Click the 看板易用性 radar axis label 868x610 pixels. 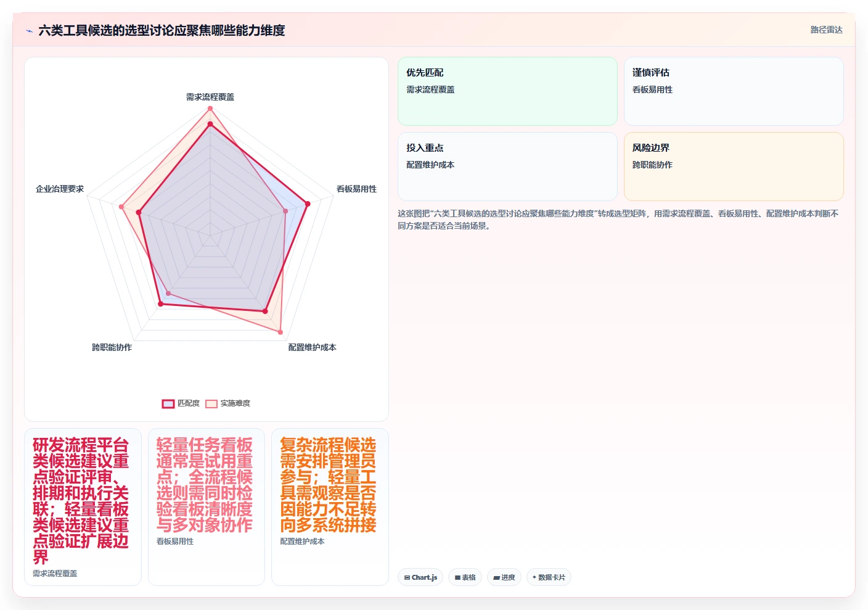(x=356, y=189)
